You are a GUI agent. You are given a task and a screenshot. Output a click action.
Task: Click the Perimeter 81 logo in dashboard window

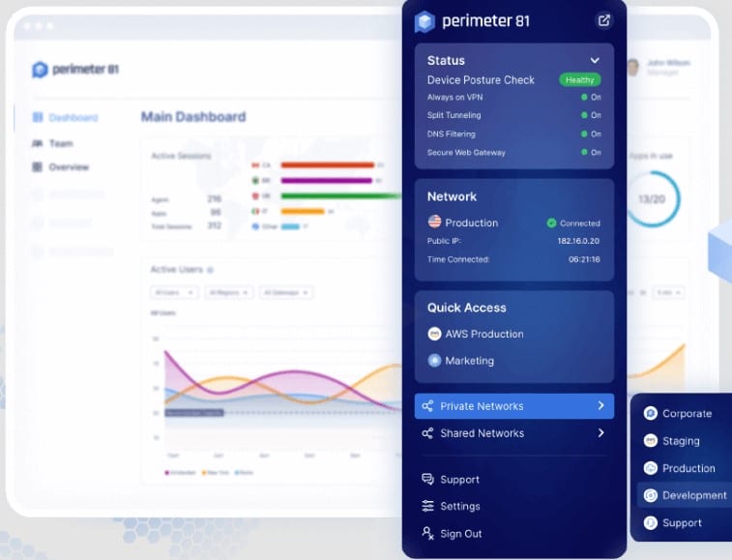(x=75, y=69)
